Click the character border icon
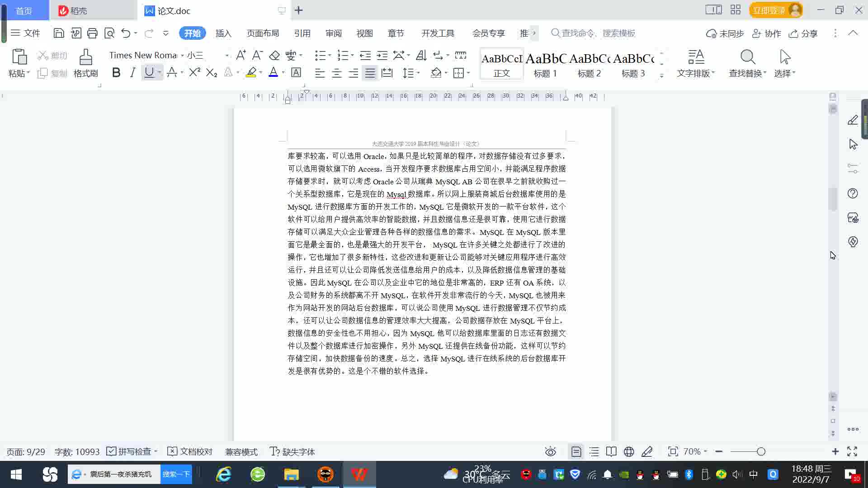The image size is (868, 488). (x=296, y=72)
